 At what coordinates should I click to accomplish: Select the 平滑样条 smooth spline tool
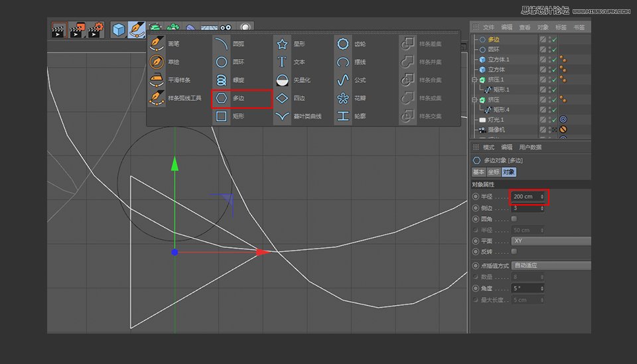(x=170, y=80)
